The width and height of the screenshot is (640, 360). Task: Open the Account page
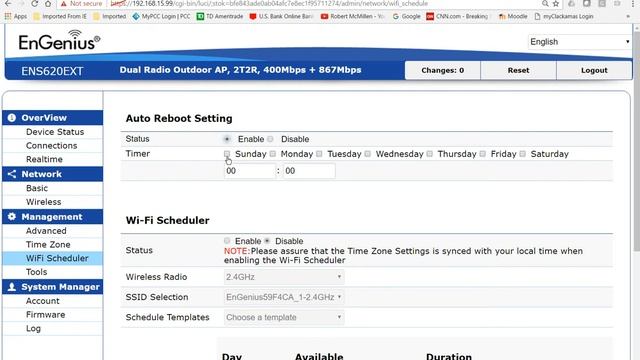coord(42,301)
